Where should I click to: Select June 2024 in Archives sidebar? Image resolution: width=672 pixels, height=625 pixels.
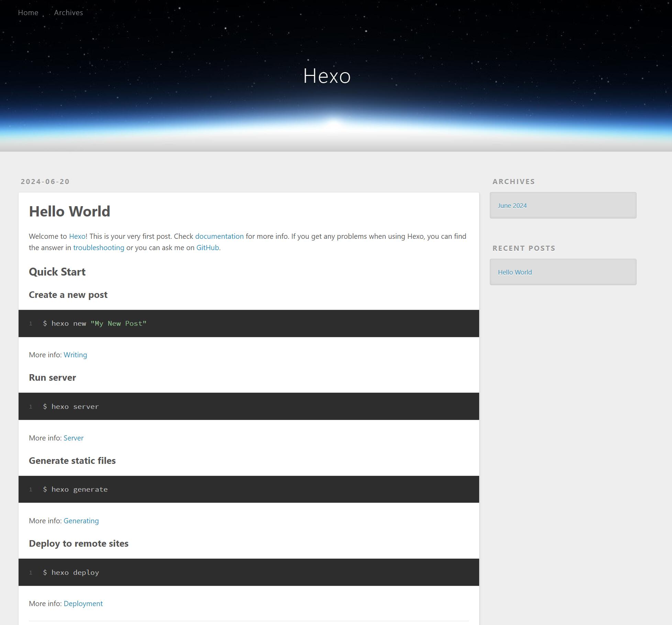[512, 205]
